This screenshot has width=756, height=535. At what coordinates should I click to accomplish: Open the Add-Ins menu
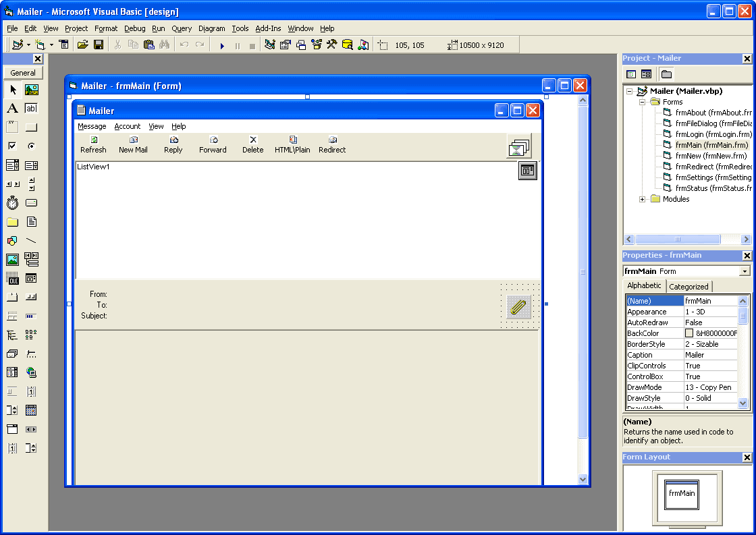tap(268, 28)
